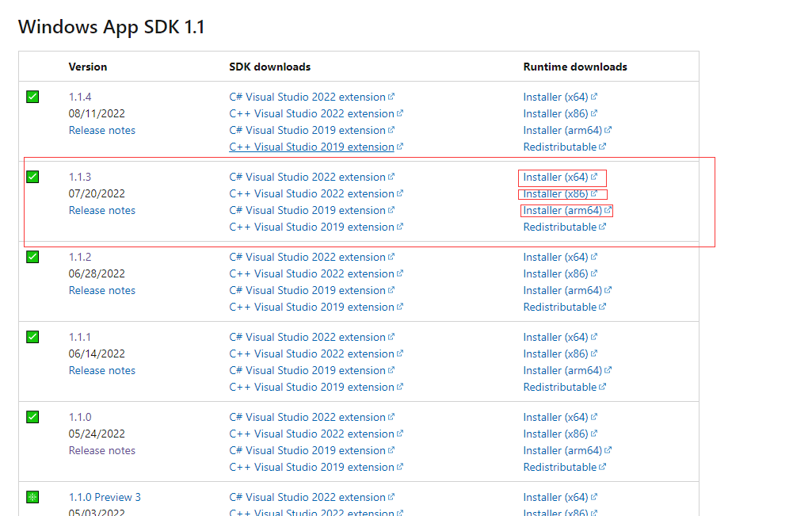Download 1.1.1 C++ Visual Studio 2022 extension

point(316,354)
